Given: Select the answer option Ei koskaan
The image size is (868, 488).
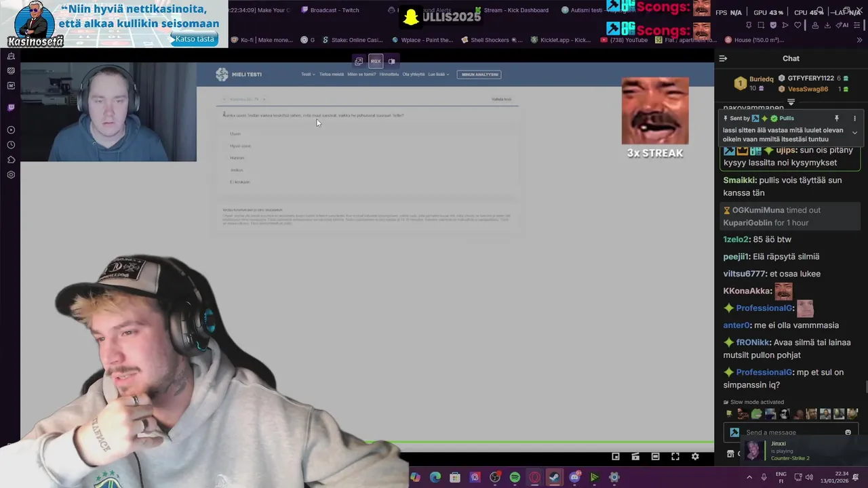Looking at the screenshot, I should tap(240, 182).
